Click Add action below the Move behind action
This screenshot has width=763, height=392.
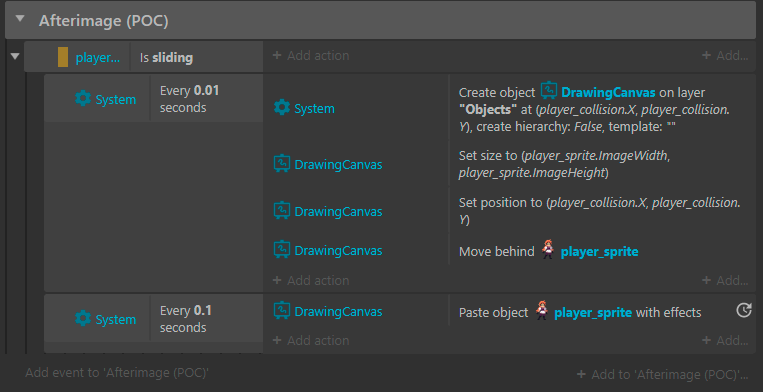tap(311, 280)
